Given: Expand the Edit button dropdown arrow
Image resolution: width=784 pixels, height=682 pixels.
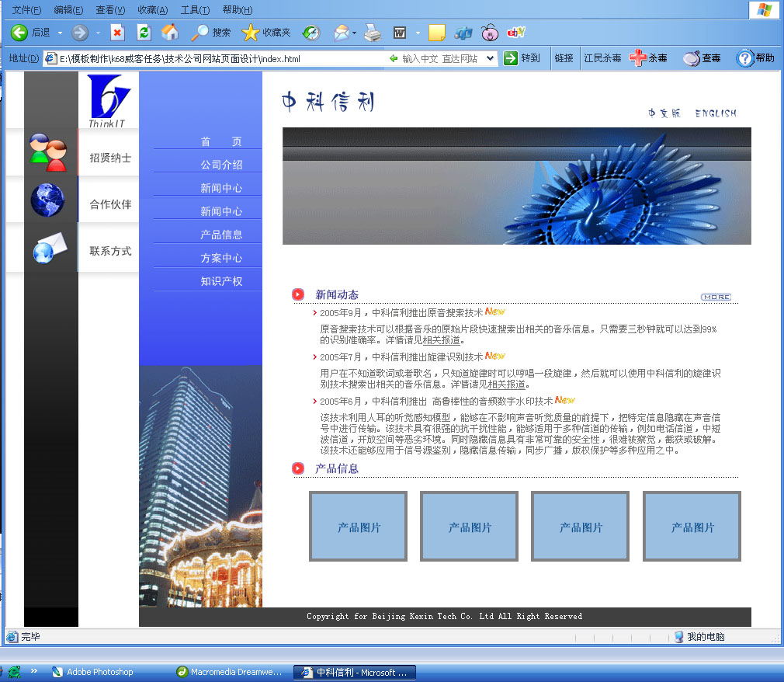Looking at the screenshot, I should point(418,33).
